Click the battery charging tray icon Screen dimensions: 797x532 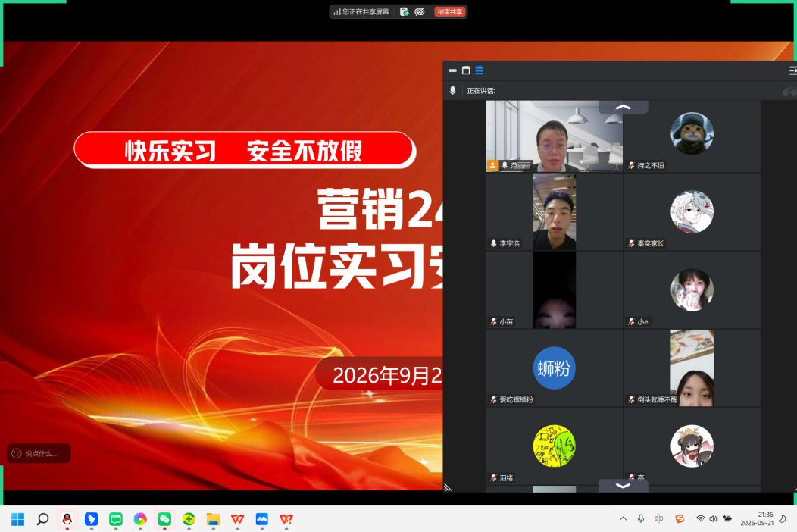point(727,519)
